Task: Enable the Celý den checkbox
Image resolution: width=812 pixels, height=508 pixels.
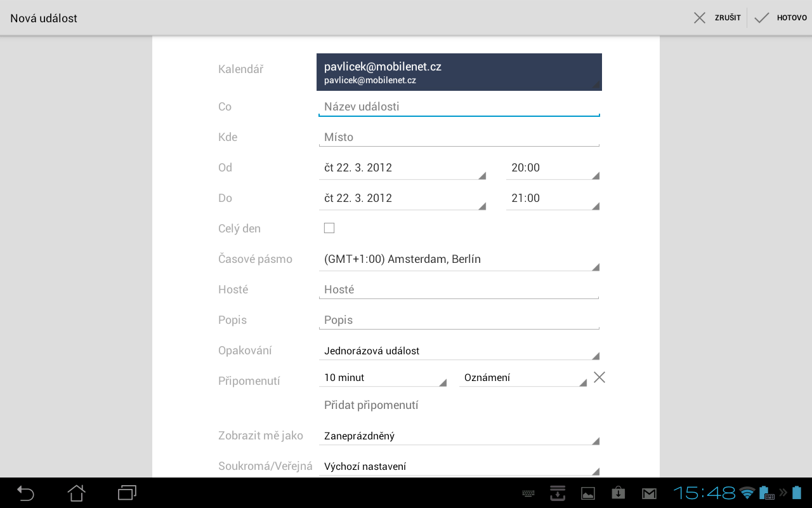Action: (x=329, y=227)
